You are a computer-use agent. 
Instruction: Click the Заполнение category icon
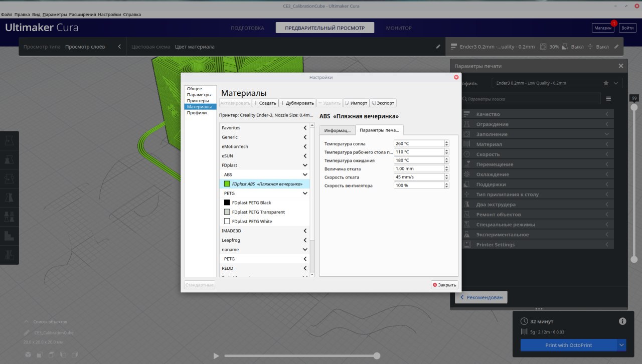coord(466,134)
